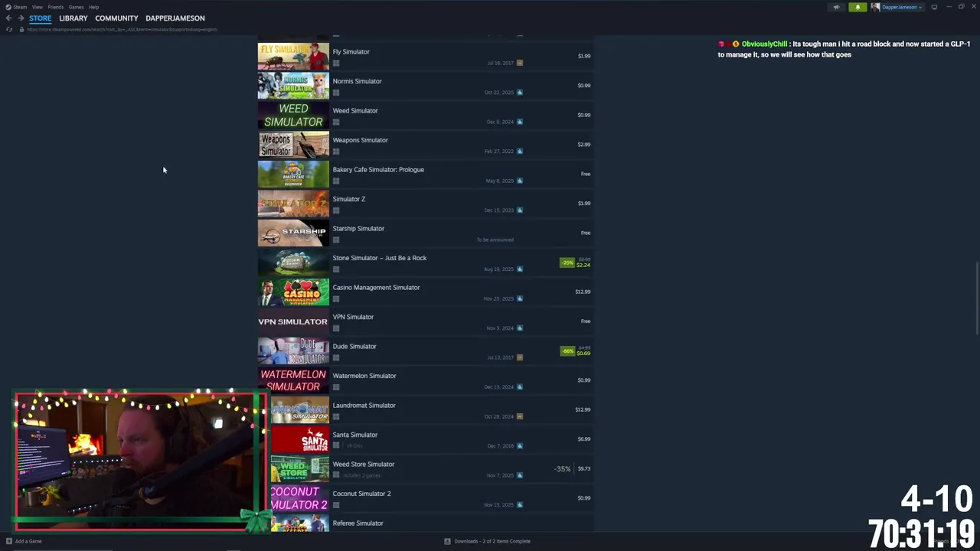Viewport: 980px width, 551px height.
Task: Open the Weed Store Simulator listing
Action: (x=425, y=468)
